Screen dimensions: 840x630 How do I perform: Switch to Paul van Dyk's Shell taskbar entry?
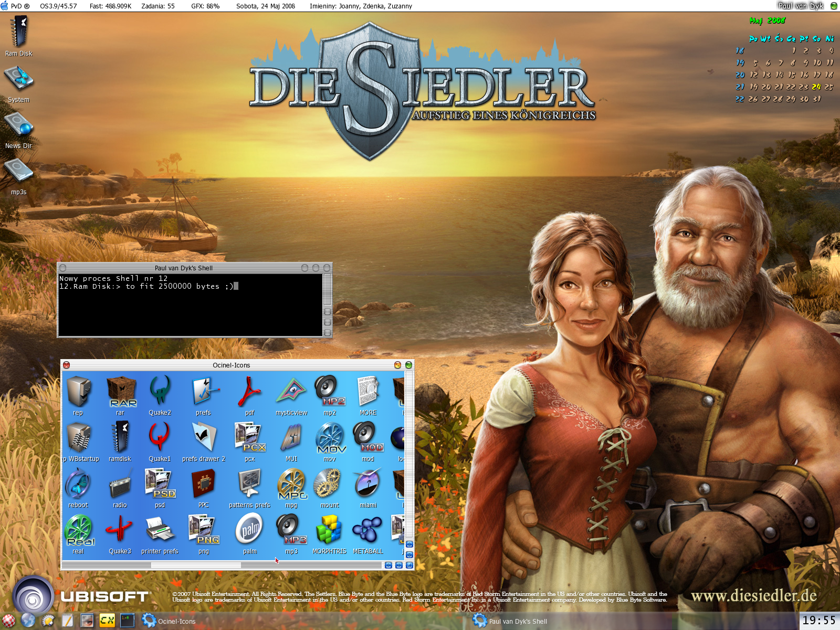click(510, 621)
